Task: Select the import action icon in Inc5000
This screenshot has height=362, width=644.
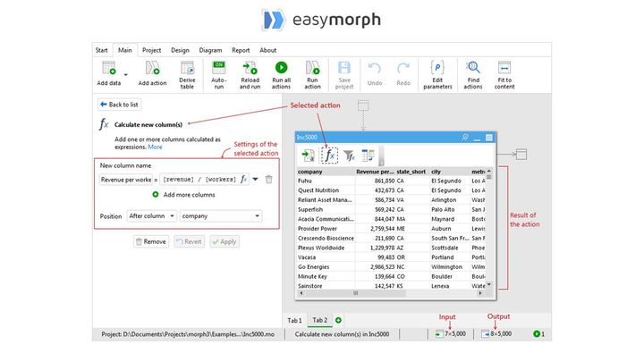Action: (x=308, y=156)
